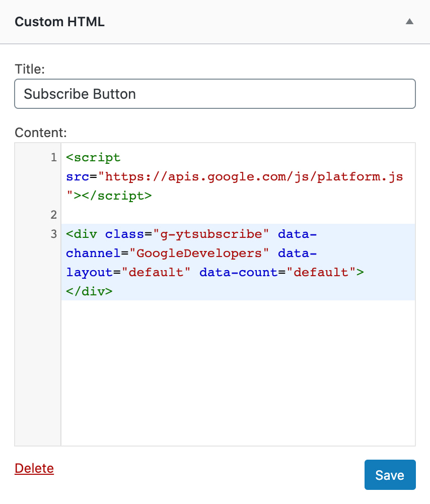Click the closing script tag
This screenshot has width=430, height=504.
click(116, 196)
